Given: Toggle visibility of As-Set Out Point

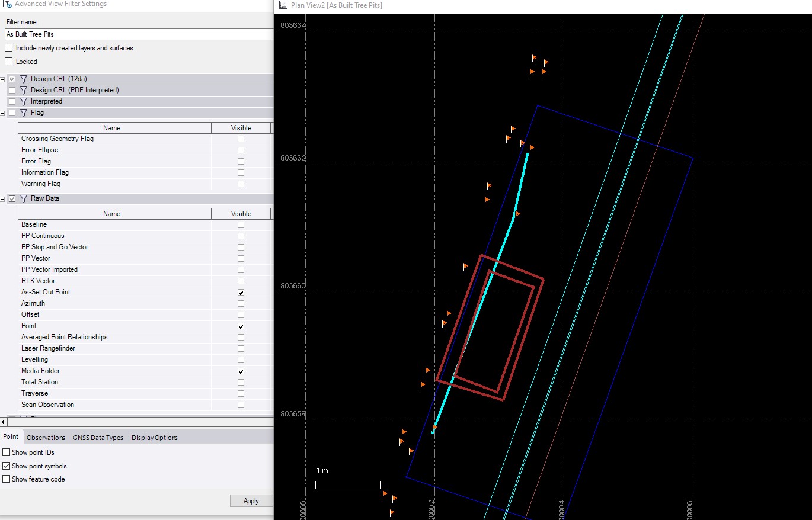Looking at the screenshot, I should [241, 293].
